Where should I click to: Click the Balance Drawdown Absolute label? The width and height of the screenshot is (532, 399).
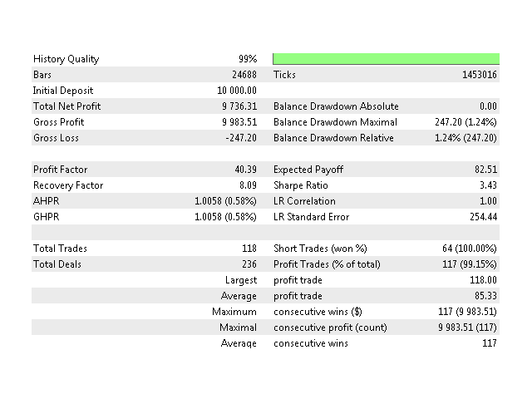click(x=336, y=106)
